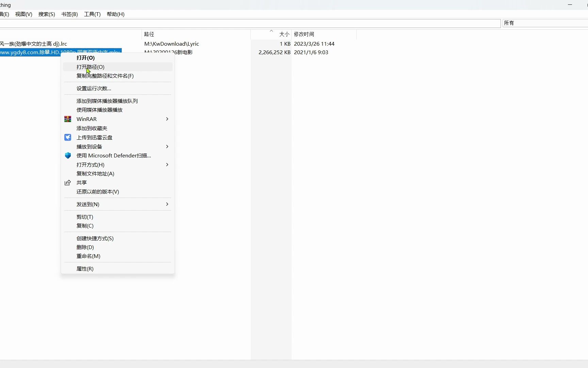Sort by the 修改时间 column header
The width and height of the screenshot is (588, 368).
[x=324, y=34]
